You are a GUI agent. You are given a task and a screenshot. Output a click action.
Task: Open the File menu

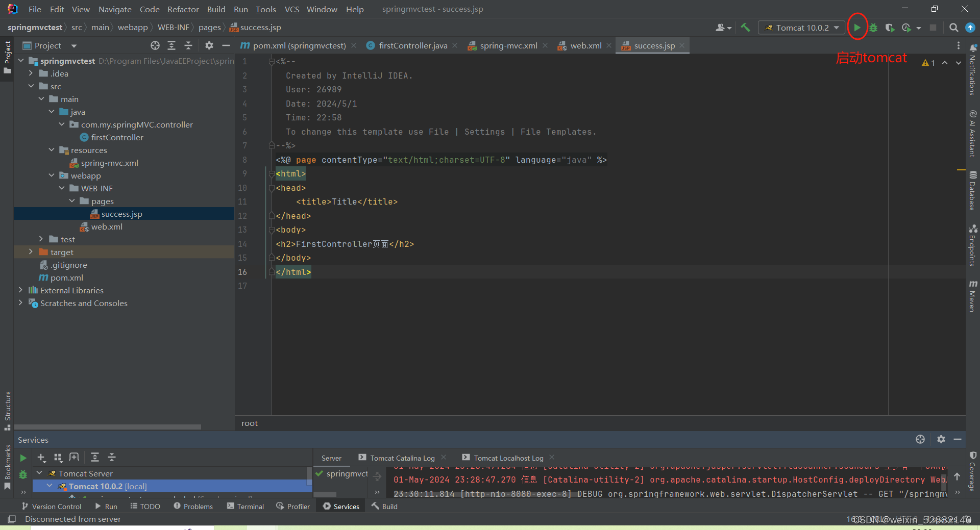click(35, 9)
